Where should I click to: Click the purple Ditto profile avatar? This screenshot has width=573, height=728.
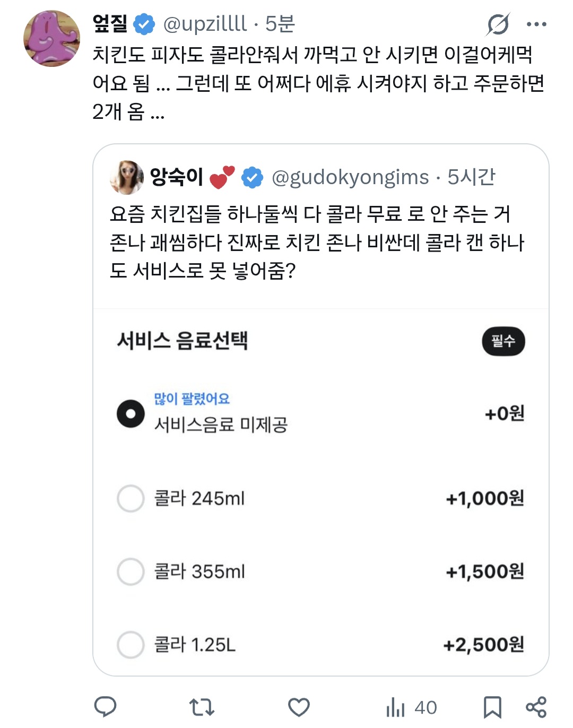pyautogui.click(x=51, y=38)
